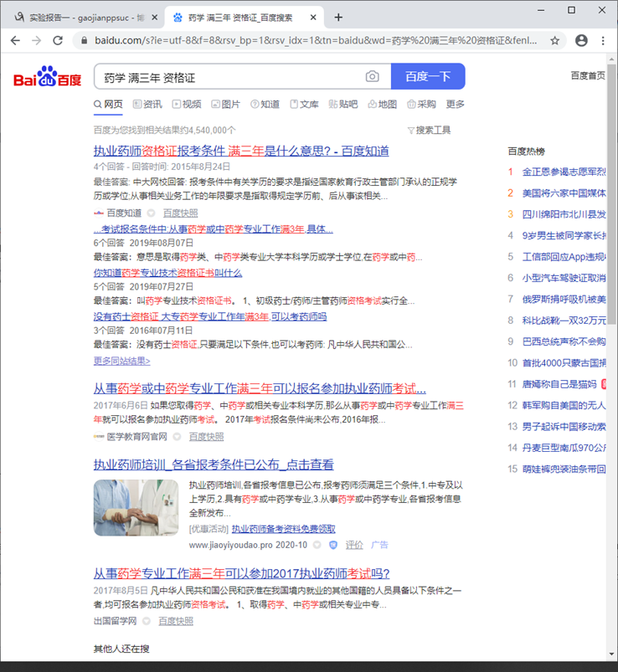Click 评价 link in the ad result

[x=354, y=545]
